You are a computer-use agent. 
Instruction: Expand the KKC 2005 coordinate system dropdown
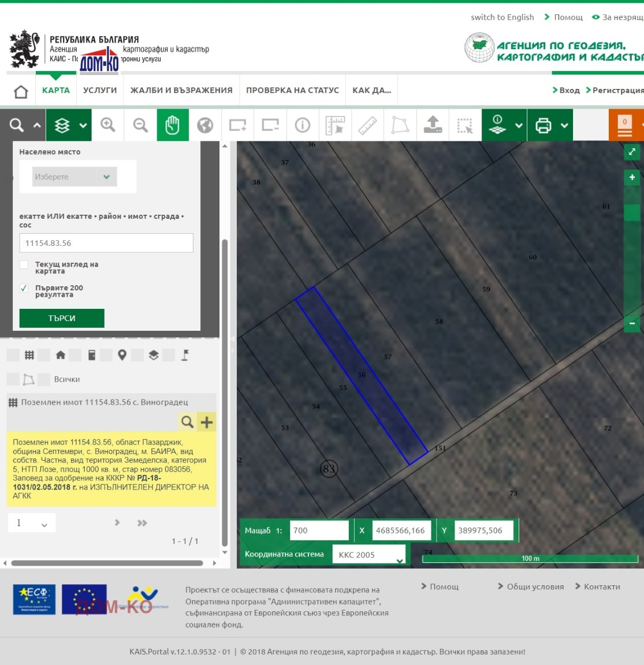click(370, 555)
